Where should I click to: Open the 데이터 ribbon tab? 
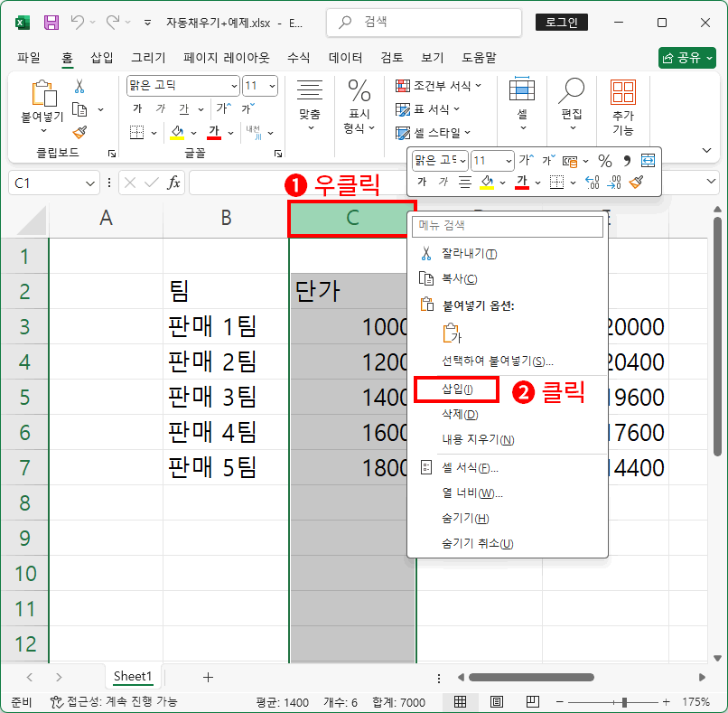(x=345, y=58)
